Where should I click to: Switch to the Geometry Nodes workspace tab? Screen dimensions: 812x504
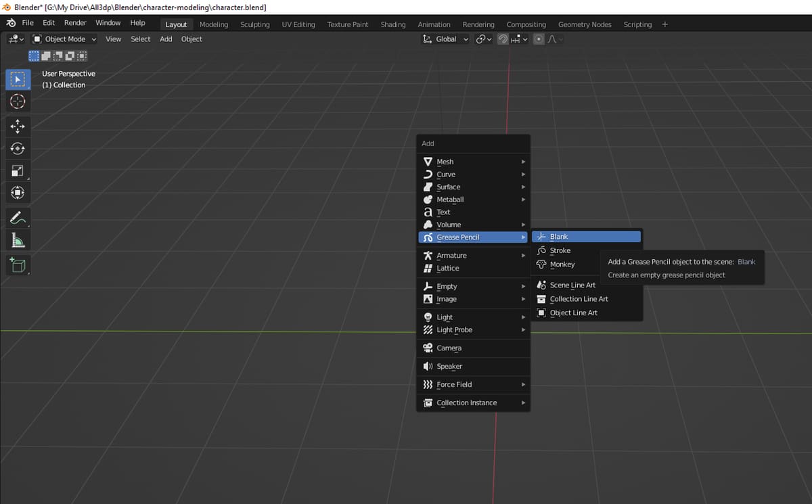tap(585, 24)
